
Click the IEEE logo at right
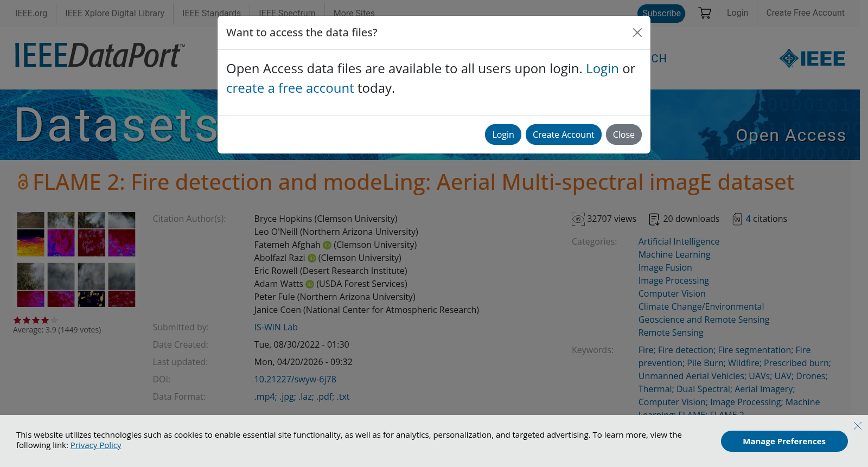(x=812, y=58)
